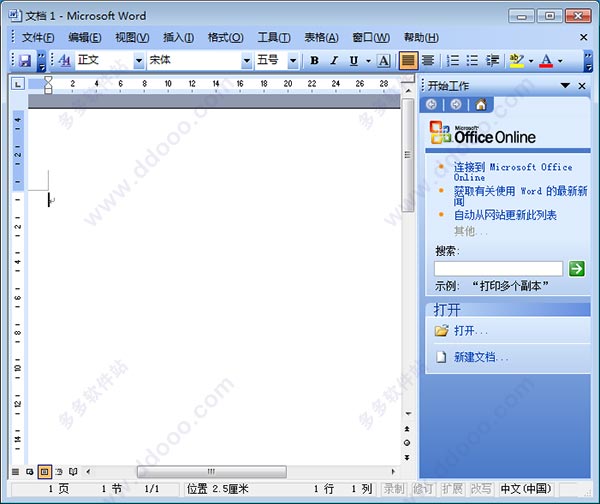Click the task pane search input field
The height and width of the screenshot is (504, 600).
point(498,269)
